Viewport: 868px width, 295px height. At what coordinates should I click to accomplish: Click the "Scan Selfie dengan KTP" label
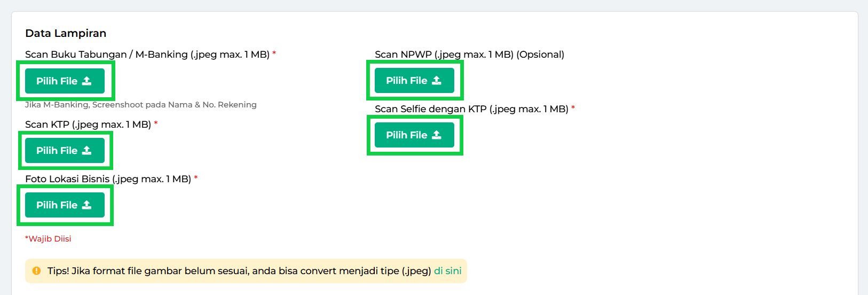coord(471,109)
